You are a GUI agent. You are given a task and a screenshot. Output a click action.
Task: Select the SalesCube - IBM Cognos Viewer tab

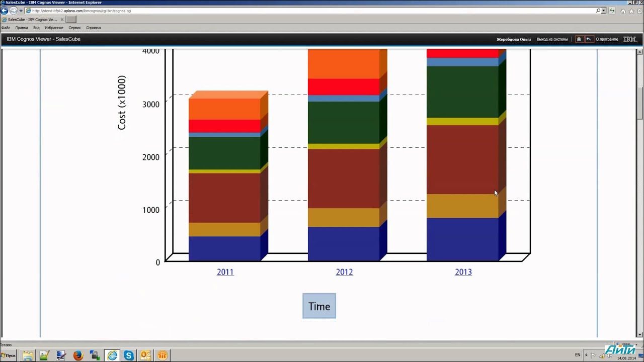[x=33, y=20]
